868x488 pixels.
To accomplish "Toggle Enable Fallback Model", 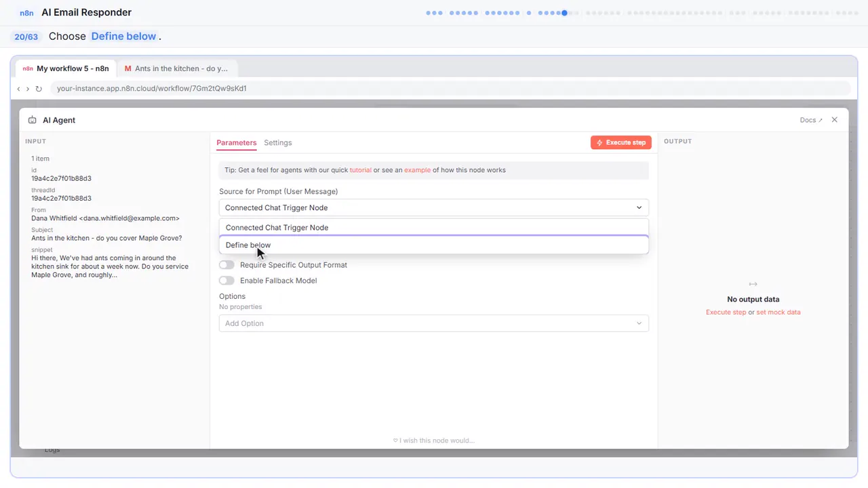I will click(x=226, y=281).
